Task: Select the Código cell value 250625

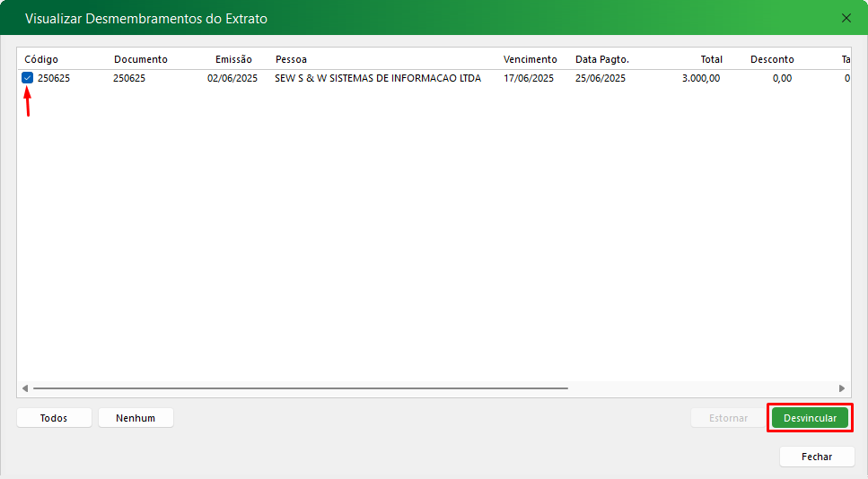Action: tap(54, 78)
